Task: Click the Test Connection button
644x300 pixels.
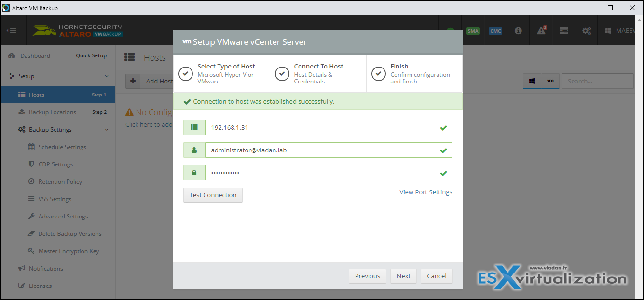Action: click(x=213, y=195)
